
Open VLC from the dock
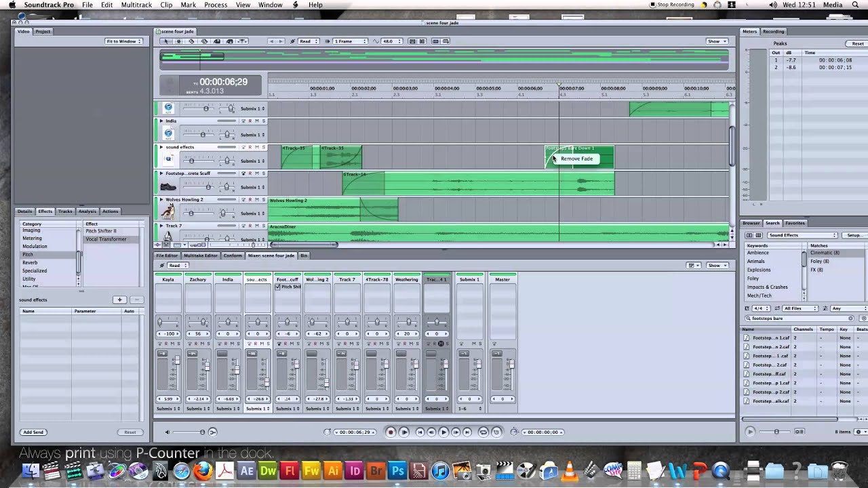pos(570,470)
